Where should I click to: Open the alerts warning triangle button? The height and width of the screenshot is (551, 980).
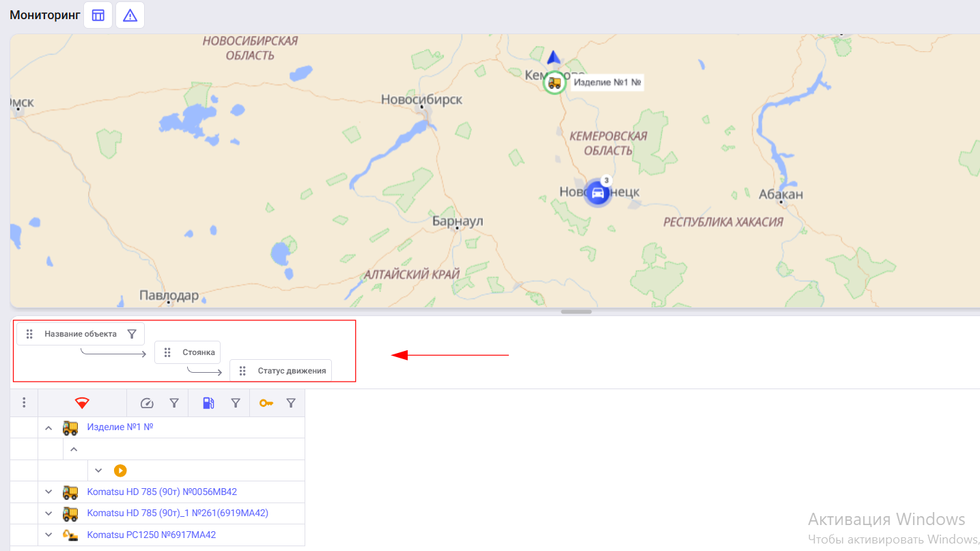[130, 15]
